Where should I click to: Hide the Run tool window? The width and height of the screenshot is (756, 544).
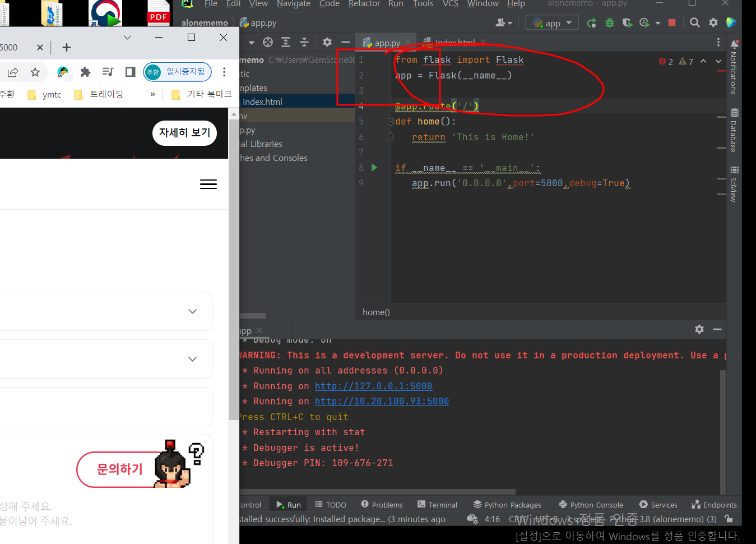(717, 329)
